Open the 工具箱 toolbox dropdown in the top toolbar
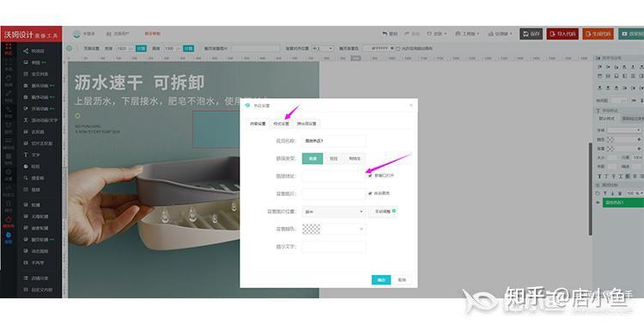Viewport: 644px width, 325px height. [x=467, y=34]
